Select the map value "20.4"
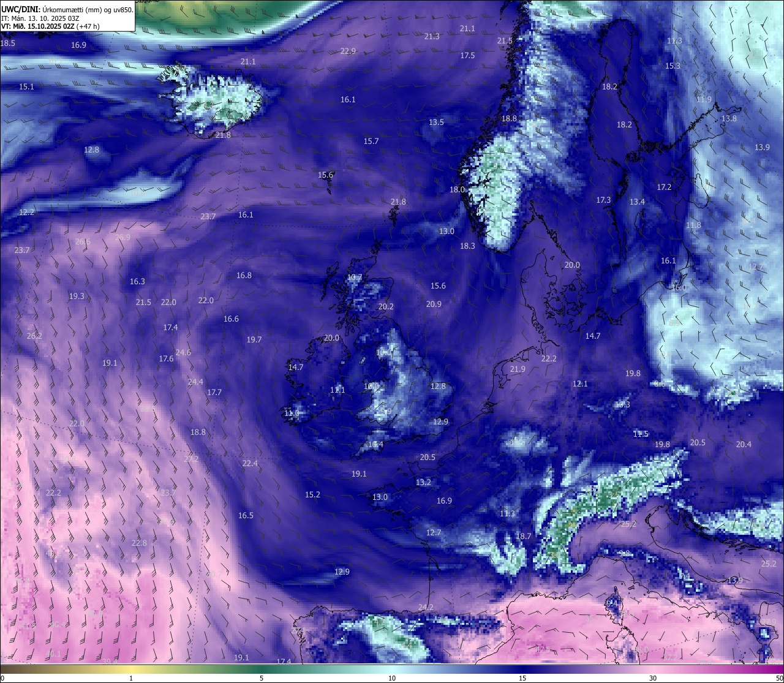Image resolution: width=784 pixels, height=683 pixels. [x=744, y=445]
